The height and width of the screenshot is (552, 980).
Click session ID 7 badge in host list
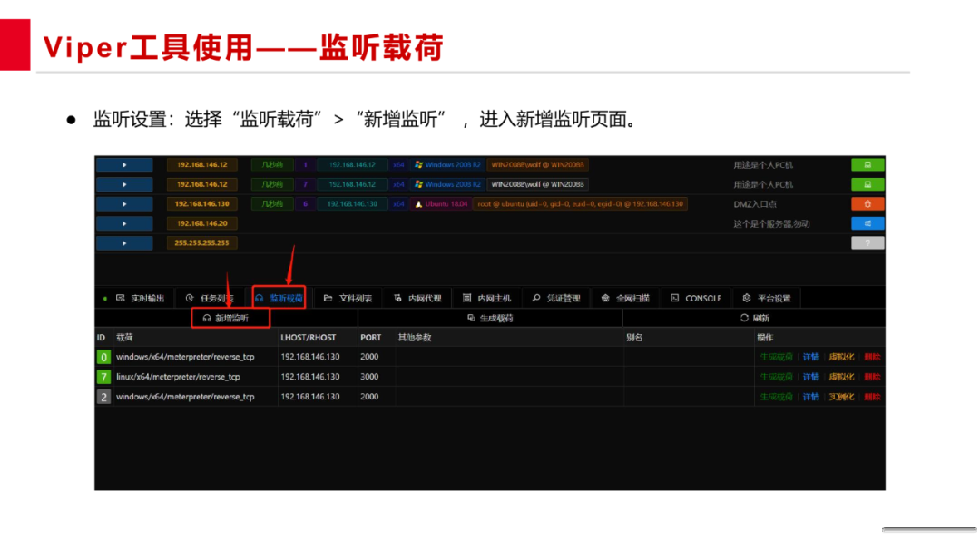(305, 184)
